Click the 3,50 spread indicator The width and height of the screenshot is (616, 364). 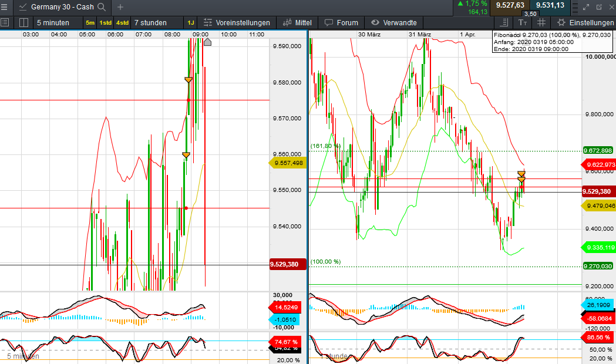(x=530, y=14)
